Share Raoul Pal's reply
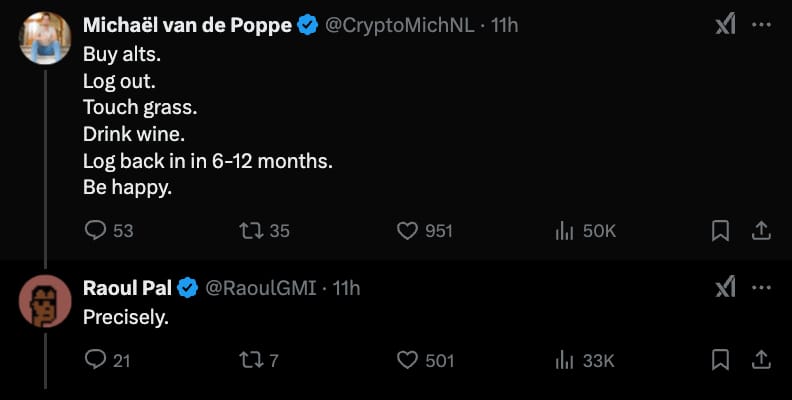The width and height of the screenshot is (792, 400). click(x=760, y=360)
